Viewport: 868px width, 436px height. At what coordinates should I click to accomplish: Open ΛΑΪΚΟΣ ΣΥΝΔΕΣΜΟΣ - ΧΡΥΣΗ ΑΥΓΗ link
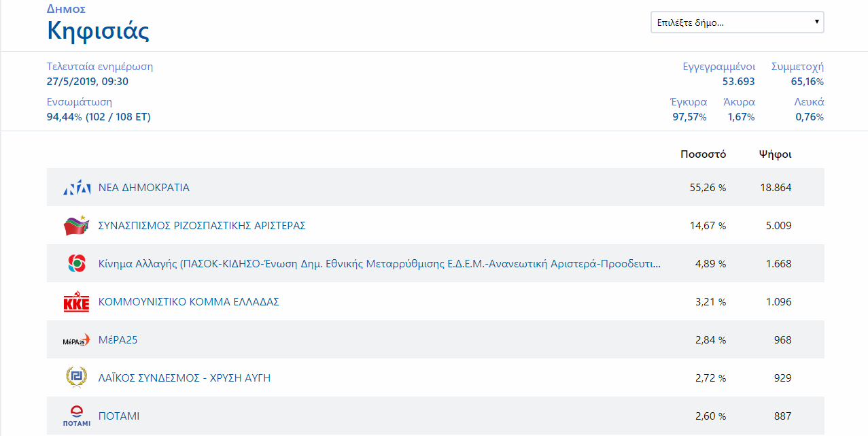[x=185, y=378]
